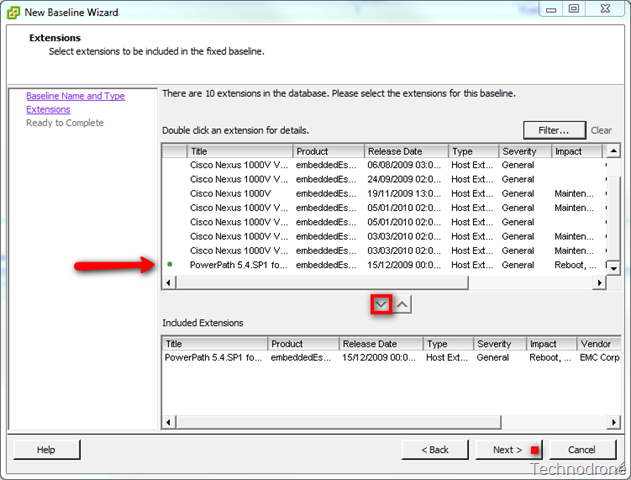
Task: Close the New Baseline Wizard window
Action: pyautogui.click(x=605, y=9)
